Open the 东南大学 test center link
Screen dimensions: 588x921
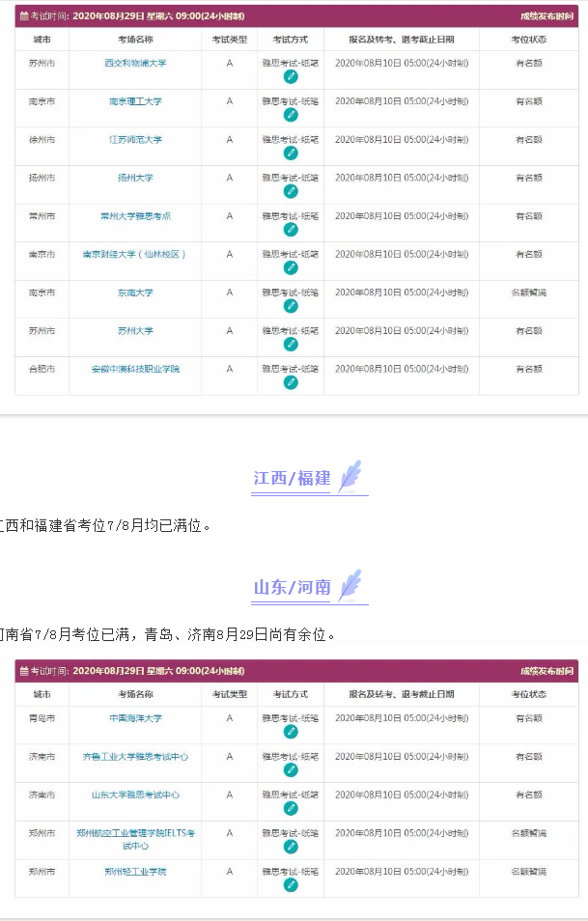tap(135, 293)
